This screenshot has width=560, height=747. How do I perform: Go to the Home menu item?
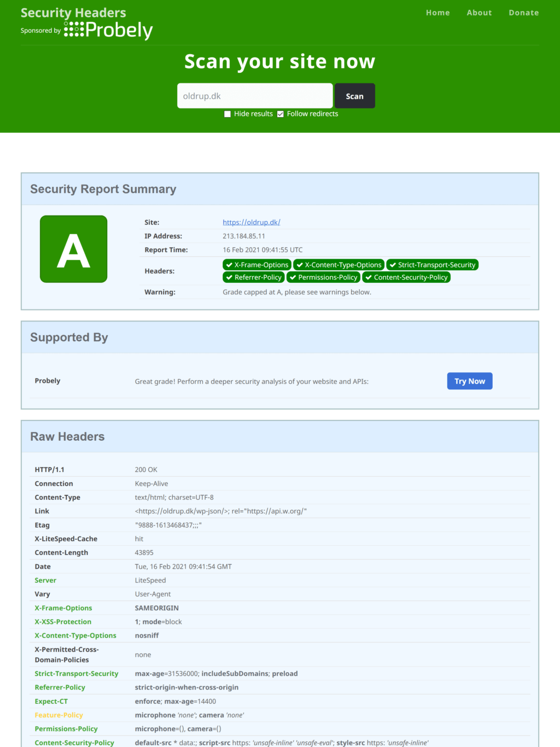[x=438, y=13]
